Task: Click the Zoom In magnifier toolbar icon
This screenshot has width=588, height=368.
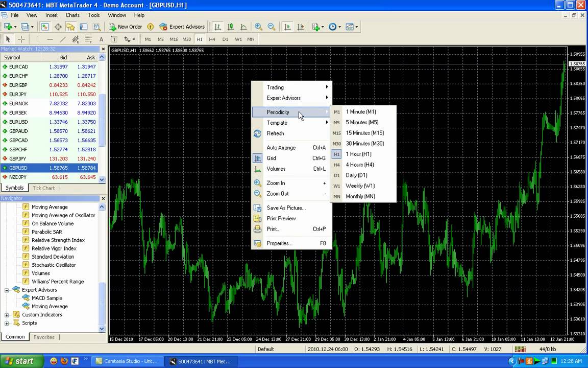Action: pyautogui.click(x=258, y=27)
